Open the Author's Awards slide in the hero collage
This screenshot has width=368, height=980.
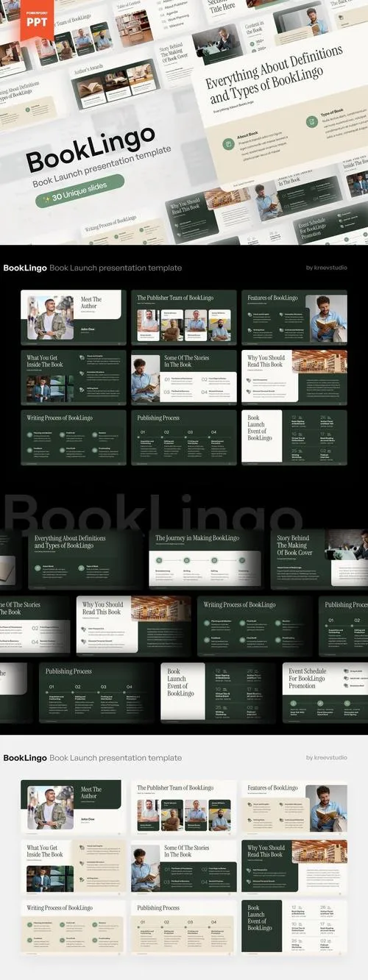click(x=114, y=82)
